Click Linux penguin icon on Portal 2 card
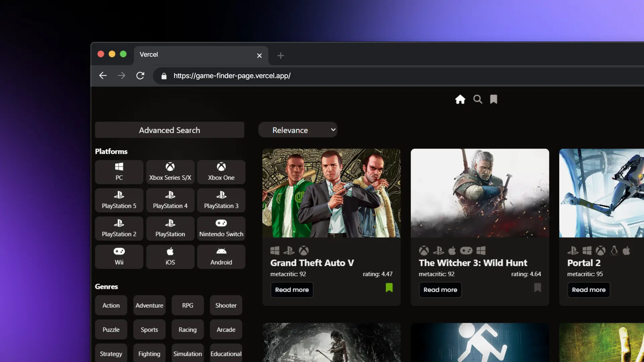This screenshot has width=644, height=362. pyautogui.click(x=614, y=250)
